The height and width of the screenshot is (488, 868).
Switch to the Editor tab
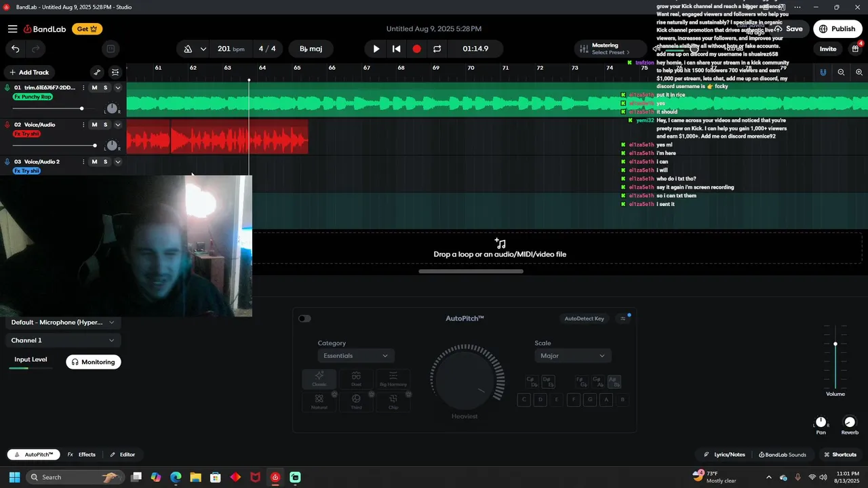pyautogui.click(x=123, y=455)
